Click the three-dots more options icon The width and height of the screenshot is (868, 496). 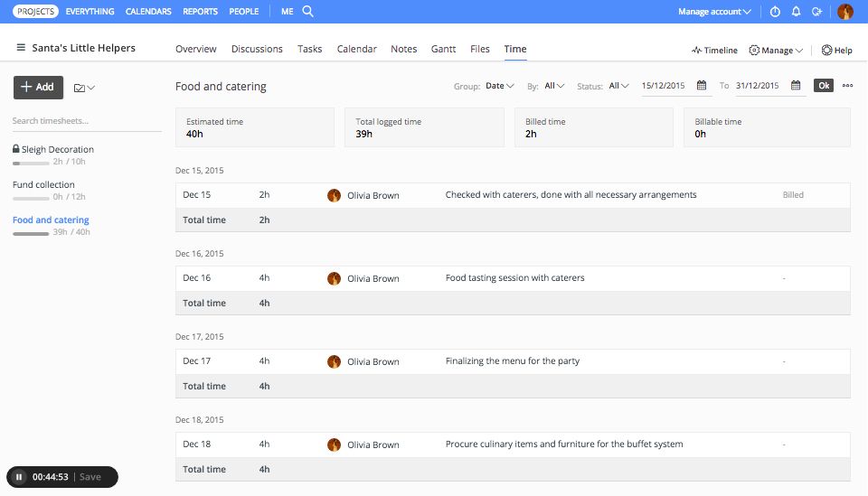click(847, 86)
